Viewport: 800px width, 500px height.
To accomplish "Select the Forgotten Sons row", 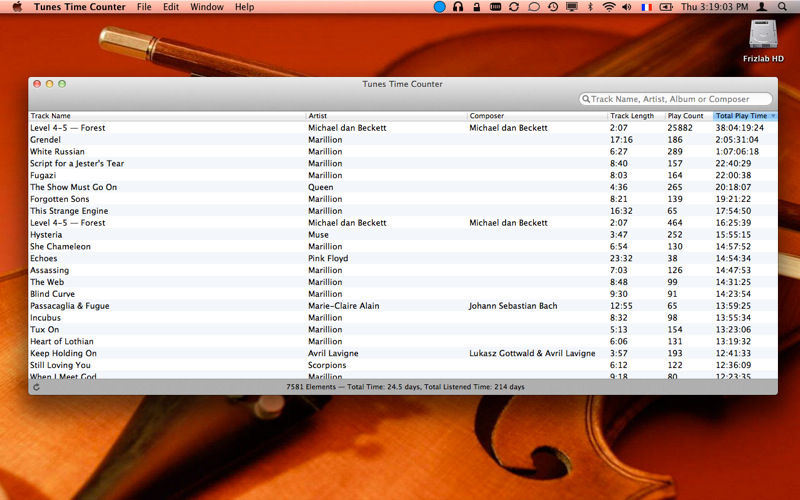I will (403, 199).
